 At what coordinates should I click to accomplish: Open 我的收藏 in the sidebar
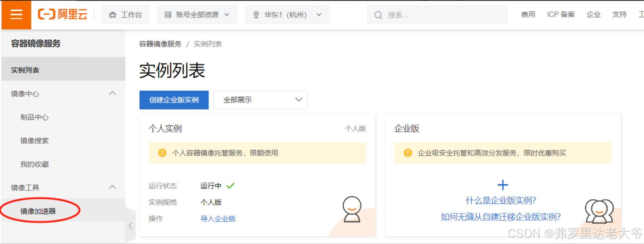pos(34,164)
